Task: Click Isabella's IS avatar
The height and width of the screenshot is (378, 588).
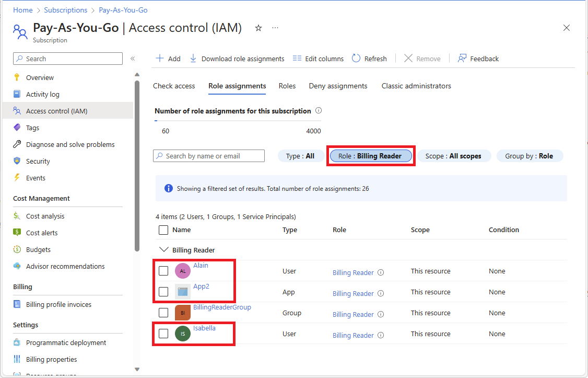Action: click(183, 334)
